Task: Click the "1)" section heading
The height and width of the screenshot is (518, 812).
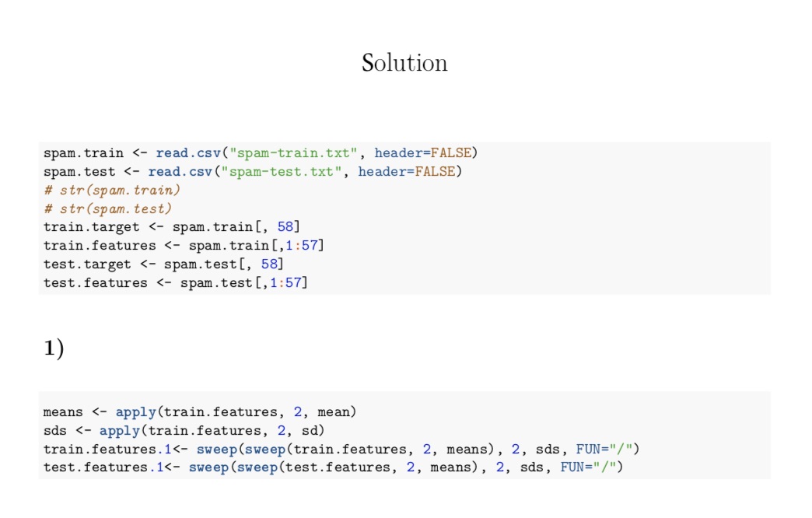Action: (x=54, y=349)
